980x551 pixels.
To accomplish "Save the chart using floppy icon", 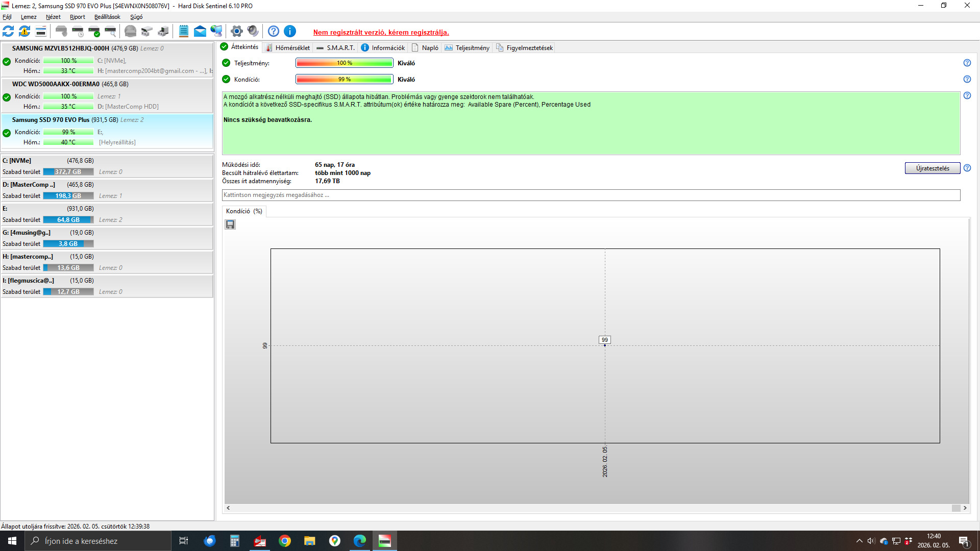I will [230, 224].
